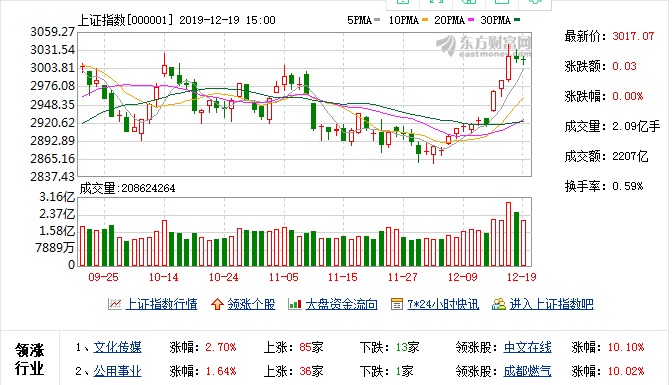
Task: Open the 大盘资金流向 link
Action: tap(341, 304)
